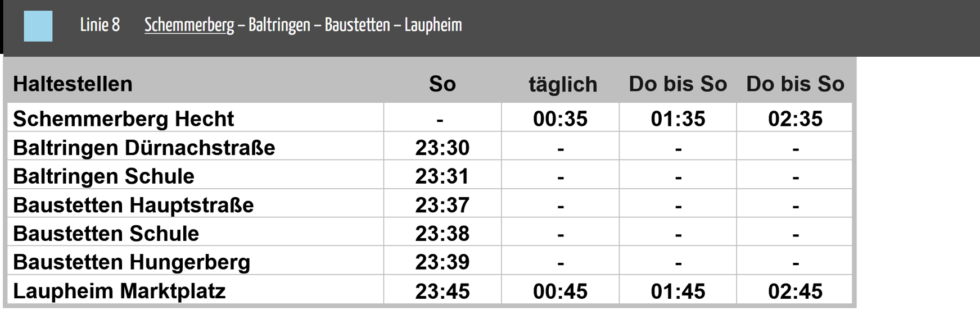Click the Baltringen Dürnachstraße stop name

(144, 148)
